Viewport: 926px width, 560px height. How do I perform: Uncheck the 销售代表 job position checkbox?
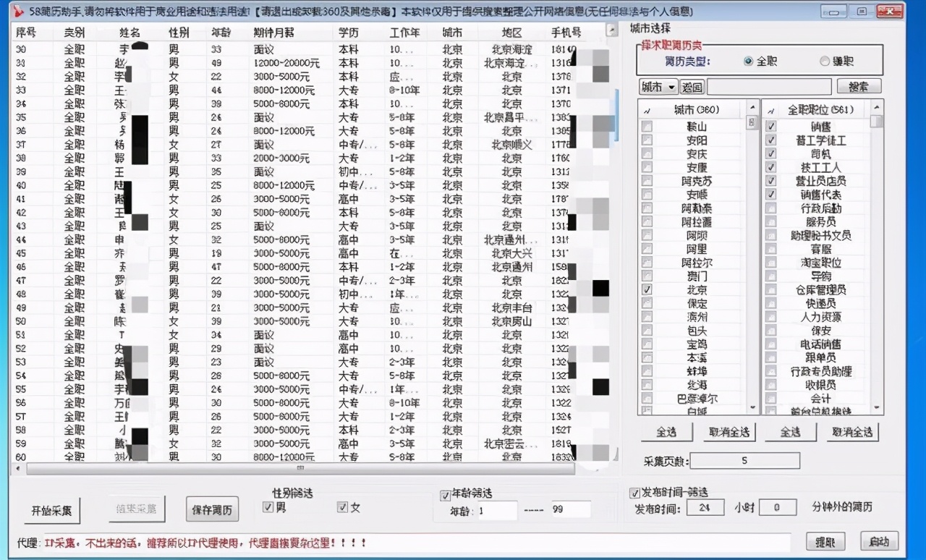770,195
